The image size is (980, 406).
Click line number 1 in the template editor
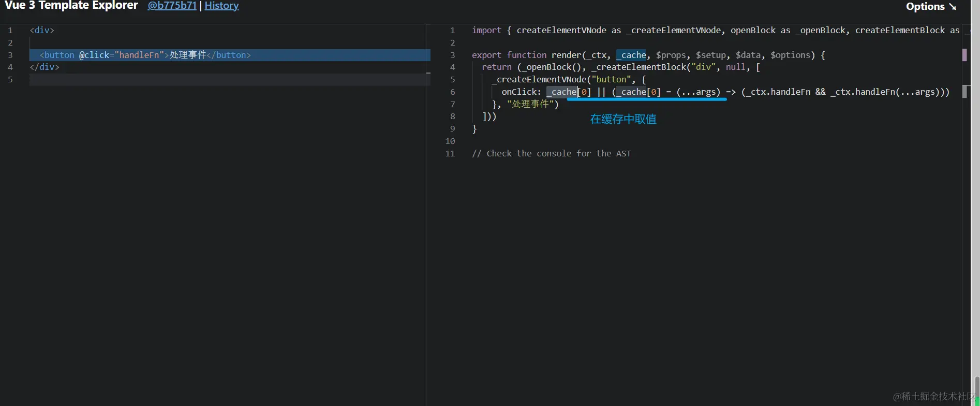tap(10, 30)
